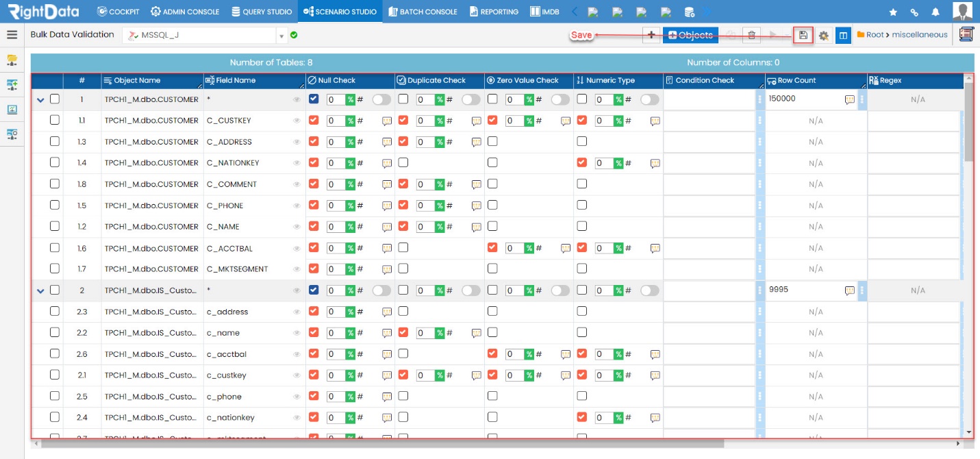Navigate to Root in the breadcrumb
980x459 pixels.
(x=883, y=34)
